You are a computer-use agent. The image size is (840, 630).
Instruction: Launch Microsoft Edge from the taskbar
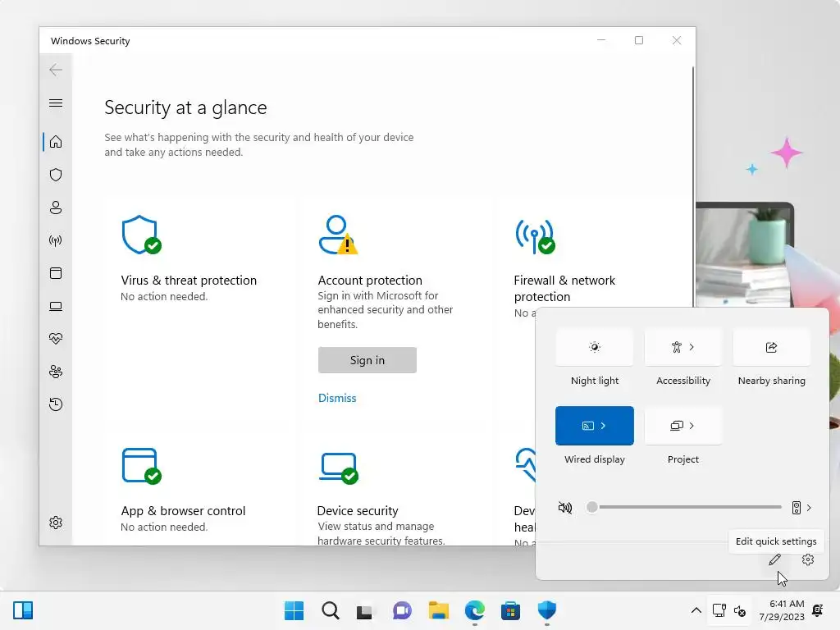pyautogui.click(x=475, y=610)
